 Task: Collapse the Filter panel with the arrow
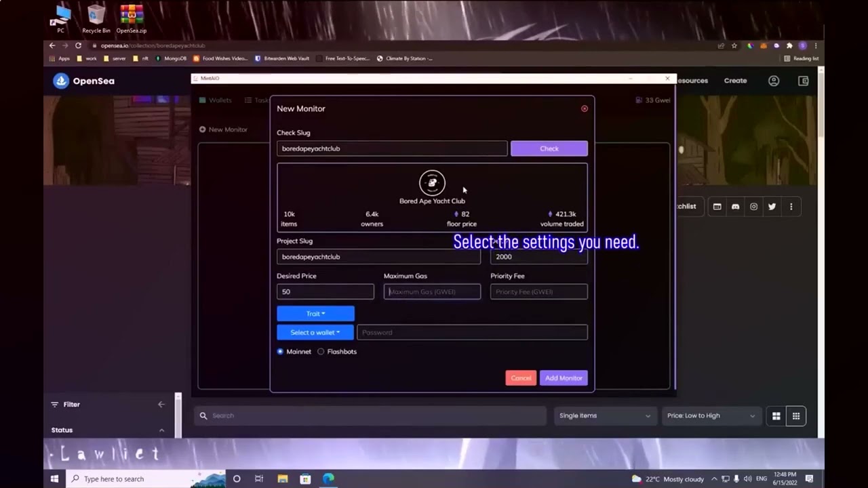[161, 405]
